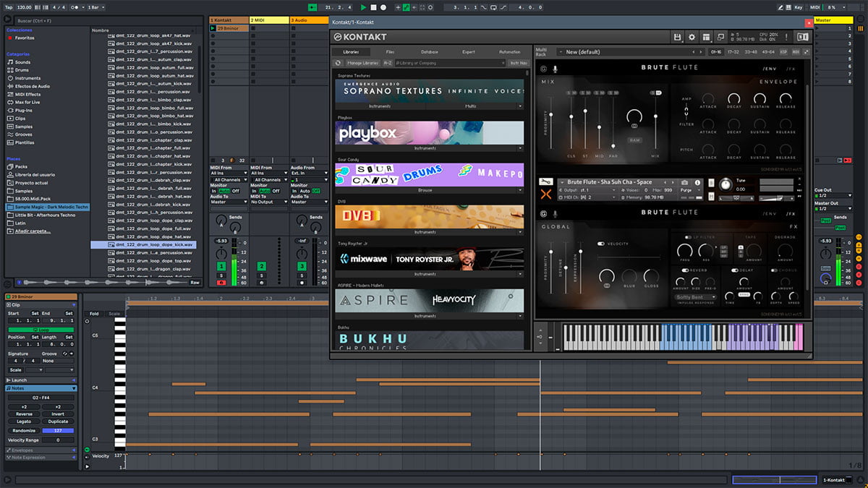This screenshot has width=868, height=488.
Task: Toggle track 1 activator button
Action: pyautogui.click(x=221, y=267)
